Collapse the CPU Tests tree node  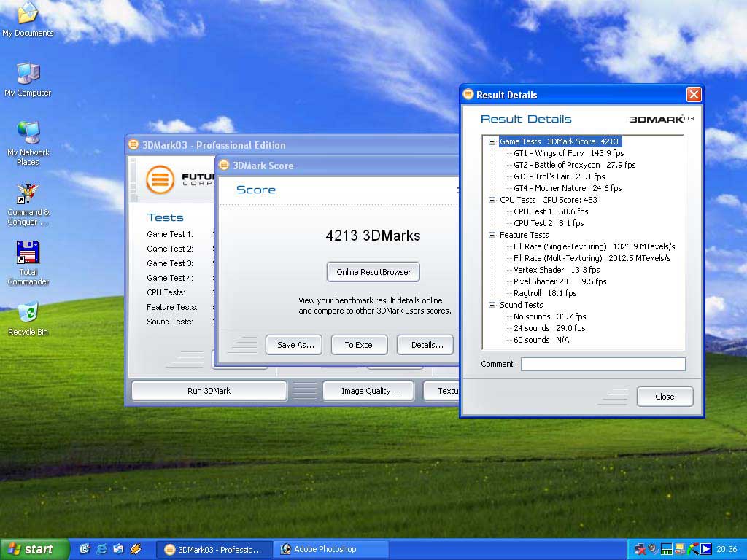click(492, 200)
